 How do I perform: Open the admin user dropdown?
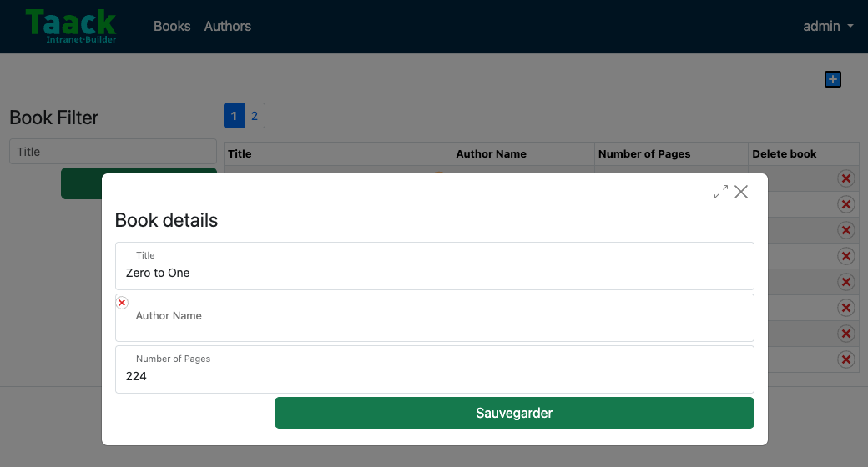828,26
